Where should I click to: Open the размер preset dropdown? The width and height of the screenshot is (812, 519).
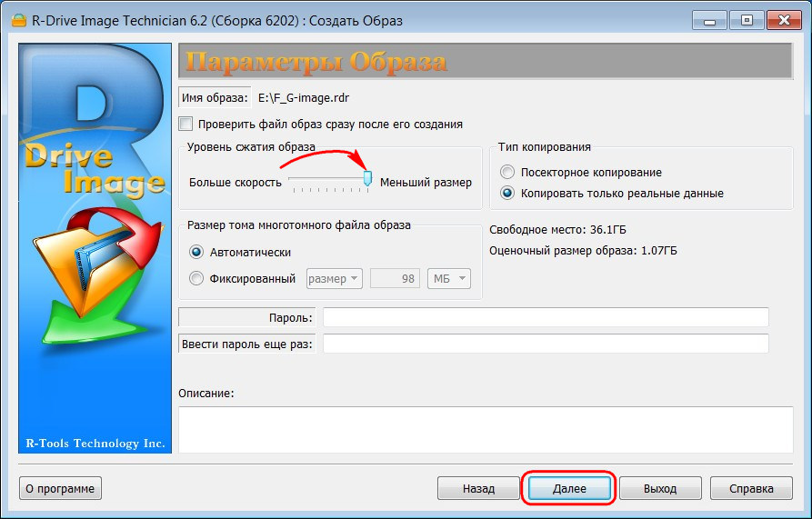click(334, 279)
